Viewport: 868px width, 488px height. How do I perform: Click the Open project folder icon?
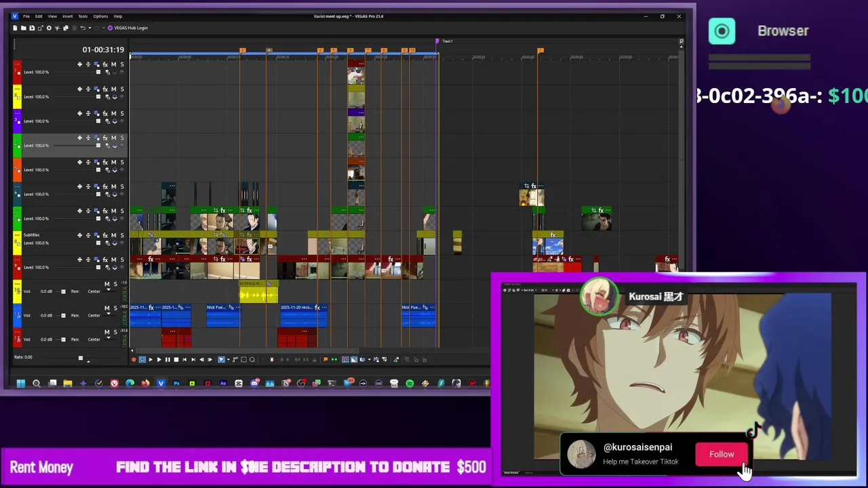click(x=24, y=28)
